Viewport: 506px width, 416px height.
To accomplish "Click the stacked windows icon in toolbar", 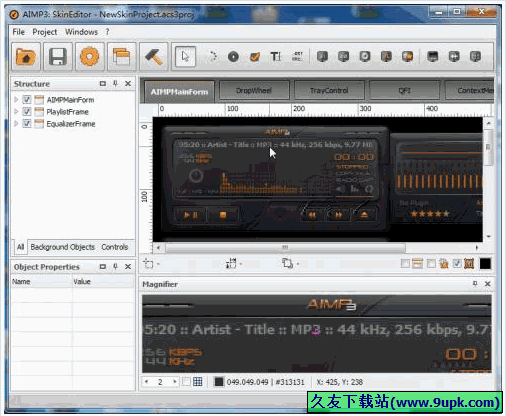I will [121, 57].
